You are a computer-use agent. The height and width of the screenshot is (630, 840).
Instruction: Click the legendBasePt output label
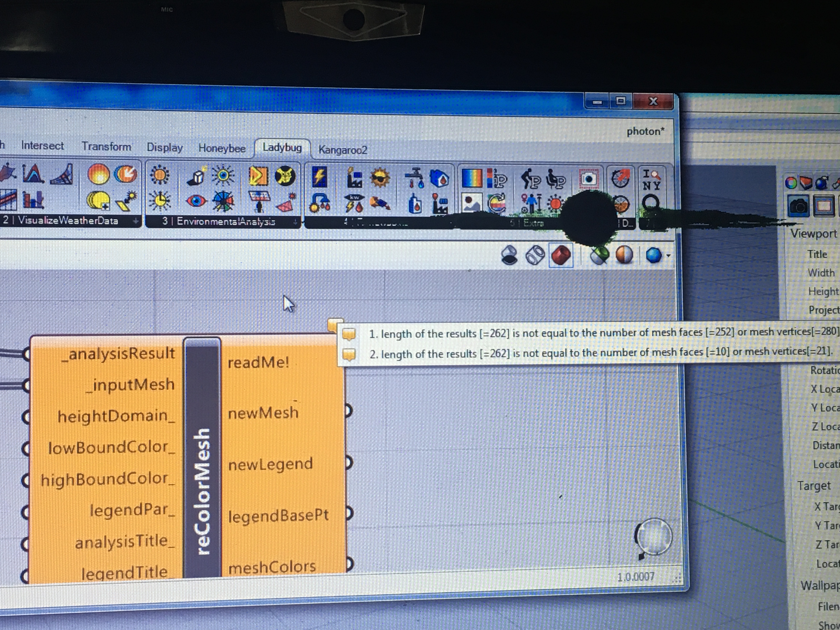click(278, 516)
